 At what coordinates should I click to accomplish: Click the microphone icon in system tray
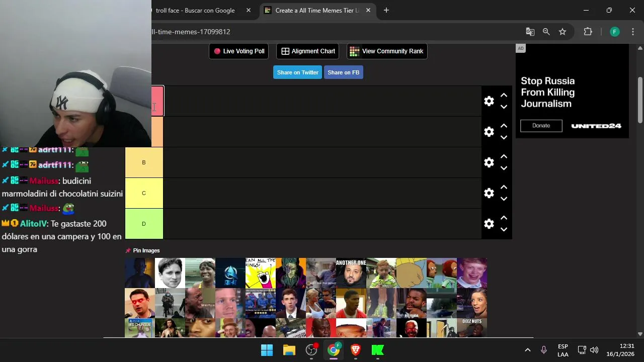(x=544, y=350)
